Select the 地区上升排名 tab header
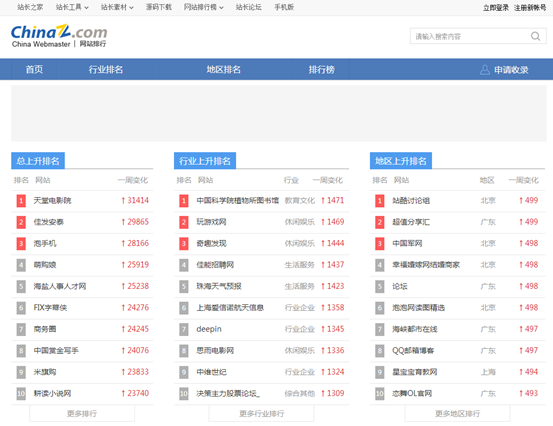 tap(401, 161)
